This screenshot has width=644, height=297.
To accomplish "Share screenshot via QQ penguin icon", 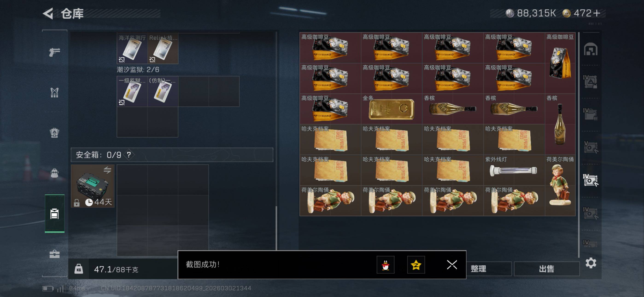I will [386, 265].
